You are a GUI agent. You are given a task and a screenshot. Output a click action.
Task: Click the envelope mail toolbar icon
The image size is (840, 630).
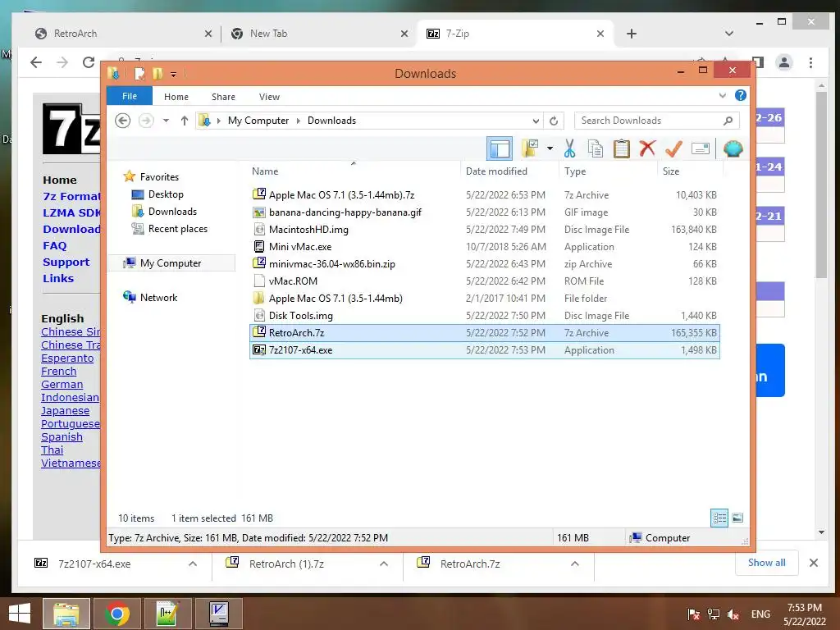tap(701, 148)
